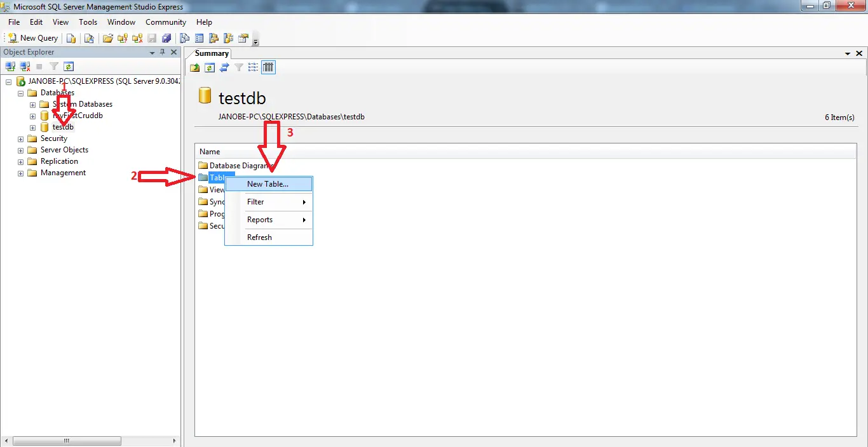Expand the Replication node
The width and height of the screenshot is (868, 447).
click(x=21, y=161)
